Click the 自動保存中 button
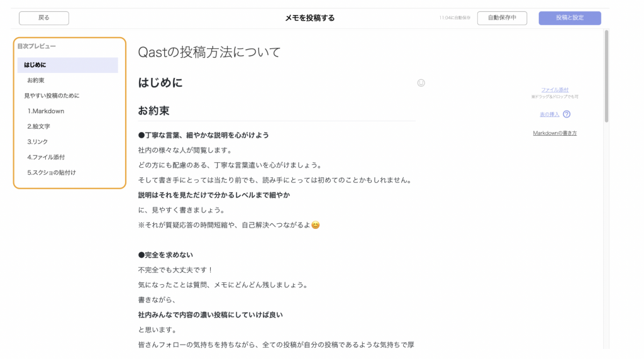Image resolution: width=644 pixels, height=359 pixels. pyautogui.click(x=502, y=18)
